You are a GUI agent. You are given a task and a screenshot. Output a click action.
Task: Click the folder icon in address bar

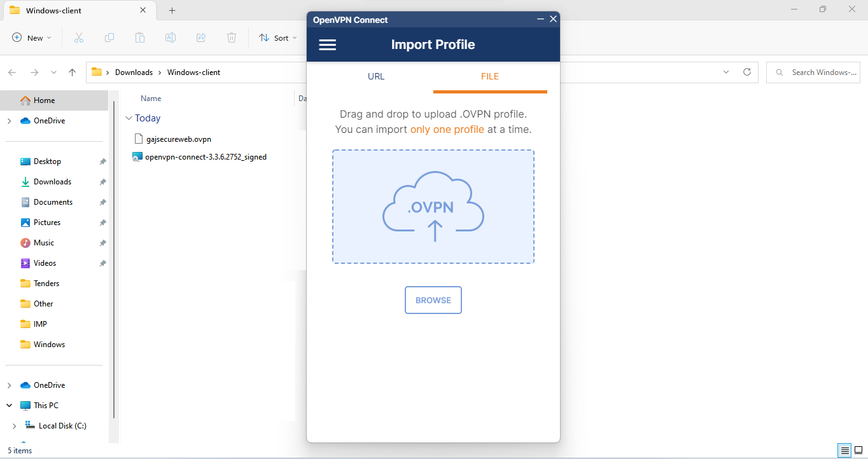click(x=97, y=72)
